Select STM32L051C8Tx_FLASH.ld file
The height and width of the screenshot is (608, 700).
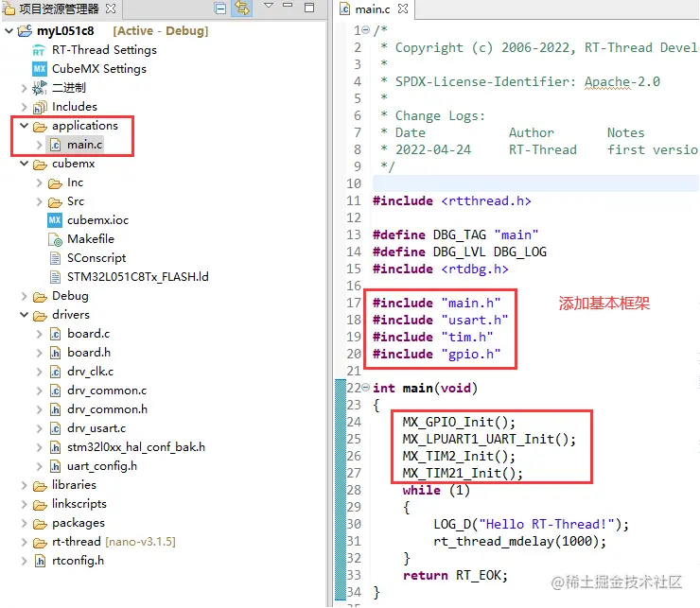click(137, 277)
